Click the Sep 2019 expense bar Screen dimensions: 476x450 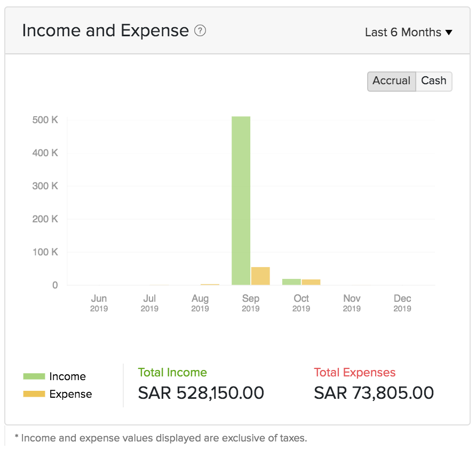coord(260,276)
